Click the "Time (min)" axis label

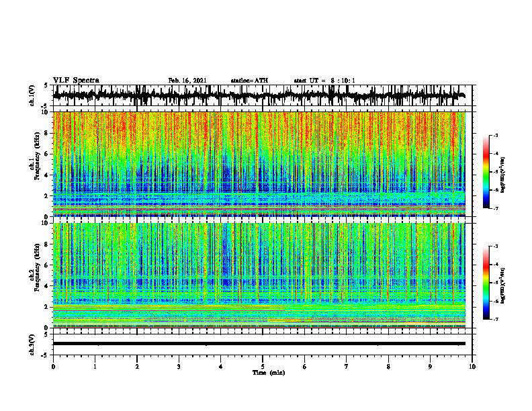[269, 373]
